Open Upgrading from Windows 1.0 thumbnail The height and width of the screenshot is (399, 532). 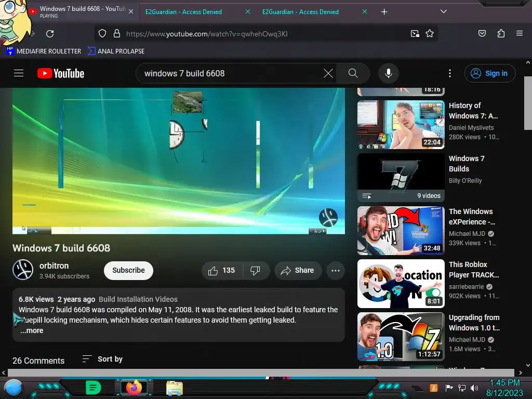[x=401, y=336]
